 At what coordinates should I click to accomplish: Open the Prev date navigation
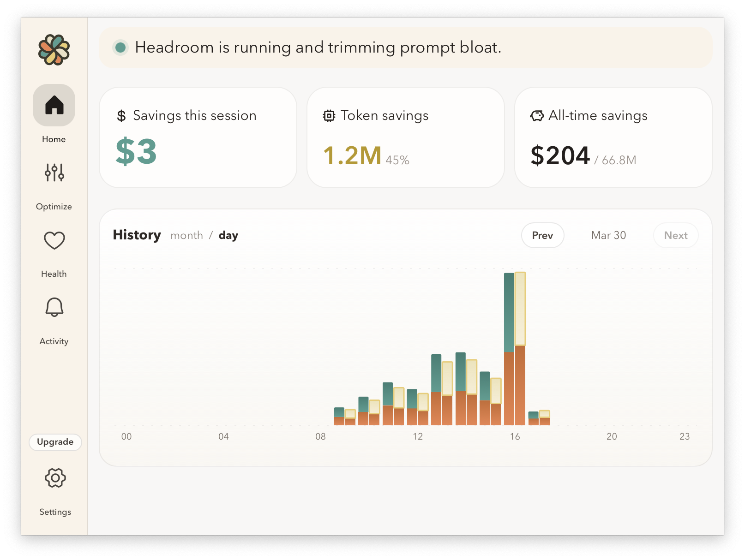(x=542, y=235)
